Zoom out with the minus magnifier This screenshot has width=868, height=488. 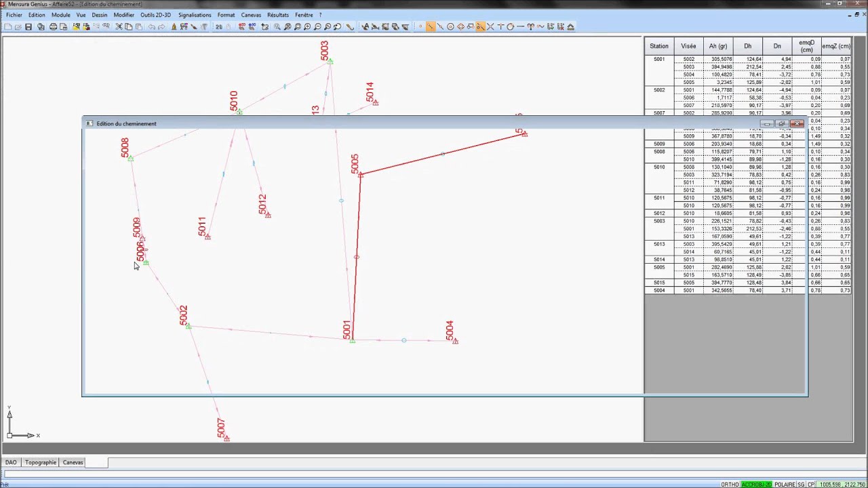(x=317, y=26)
